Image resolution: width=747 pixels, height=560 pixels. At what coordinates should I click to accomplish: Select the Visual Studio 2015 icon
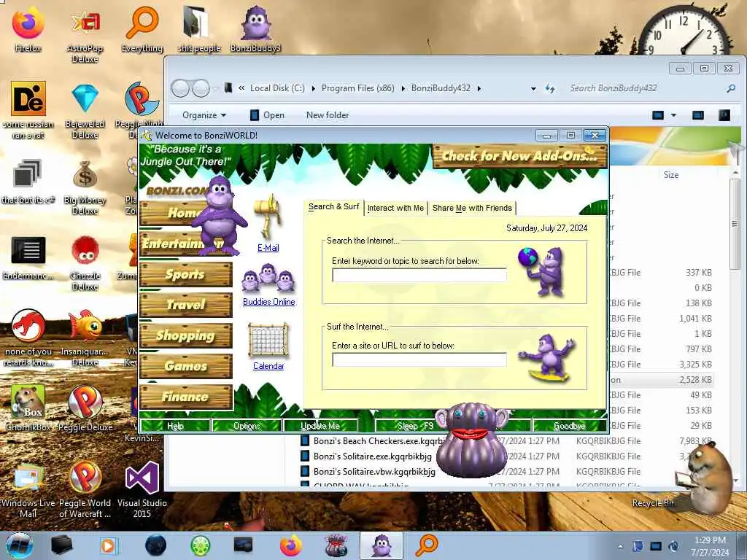(142, 478)
